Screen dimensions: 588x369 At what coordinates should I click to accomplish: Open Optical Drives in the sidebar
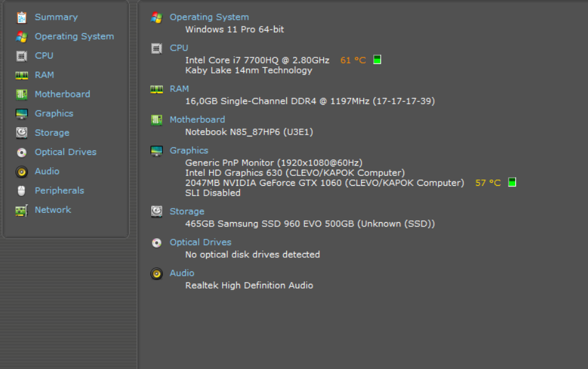65,152
